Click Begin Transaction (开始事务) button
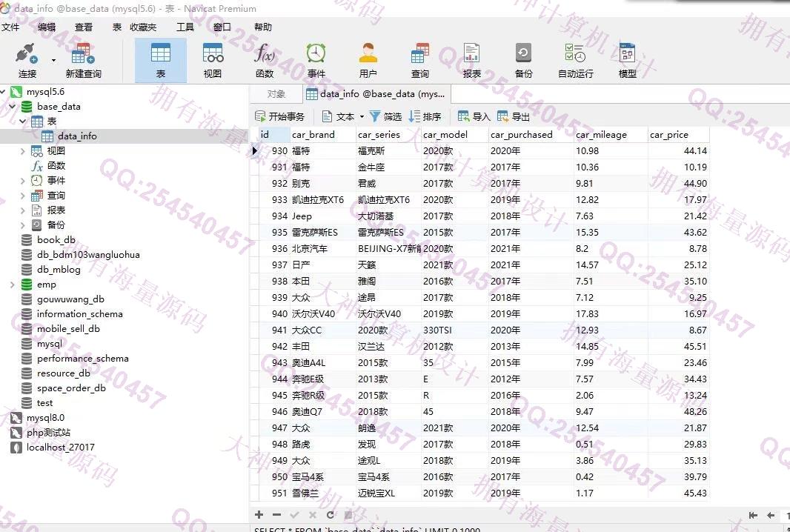 [280, 117]
